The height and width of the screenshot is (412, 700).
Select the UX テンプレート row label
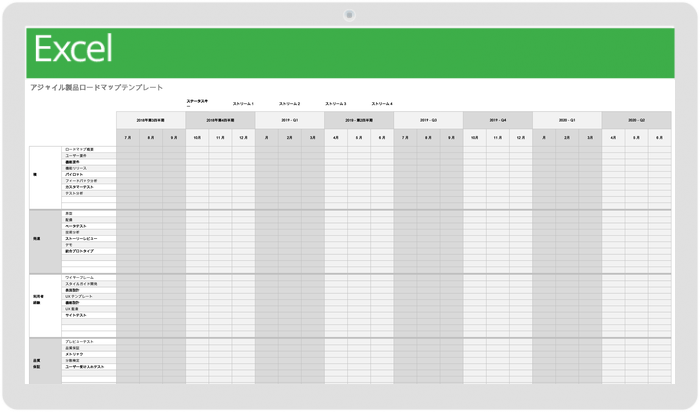pyautogui.click(x=79, y=296)
